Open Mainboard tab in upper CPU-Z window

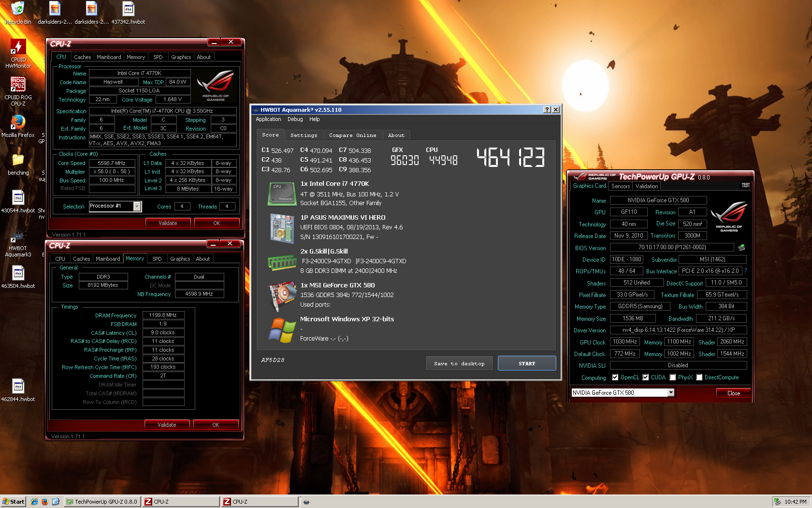coord(109,57)
